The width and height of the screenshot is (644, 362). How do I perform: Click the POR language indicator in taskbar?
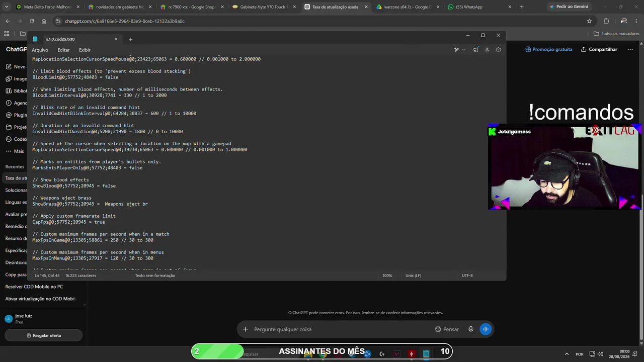pyautogui.click(x=580, y=354)
